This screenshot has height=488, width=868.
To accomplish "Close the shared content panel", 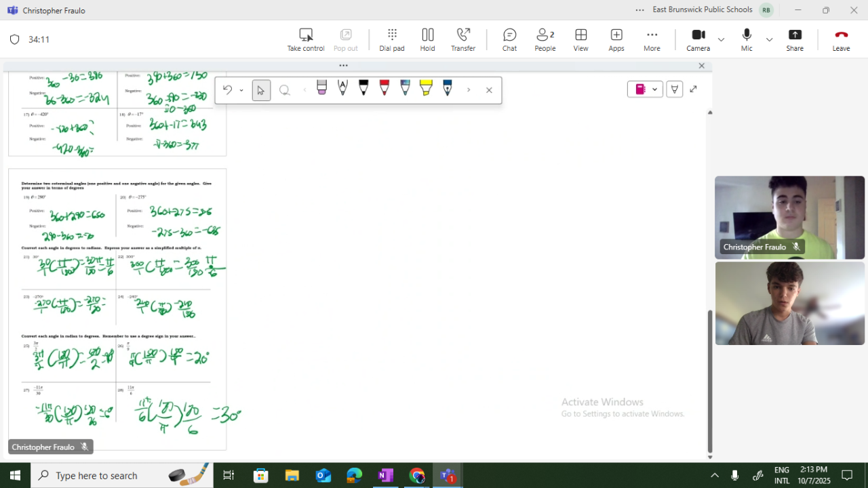I will 702,66.
